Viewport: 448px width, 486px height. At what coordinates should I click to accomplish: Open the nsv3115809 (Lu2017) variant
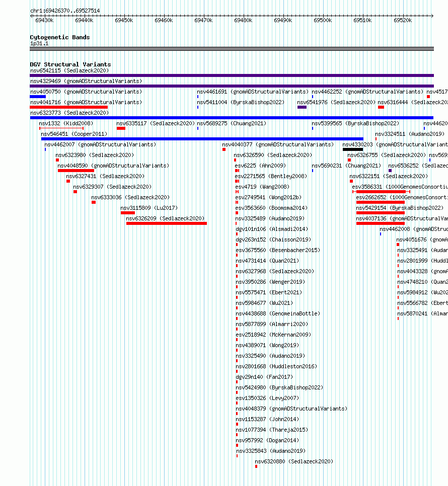149,208
